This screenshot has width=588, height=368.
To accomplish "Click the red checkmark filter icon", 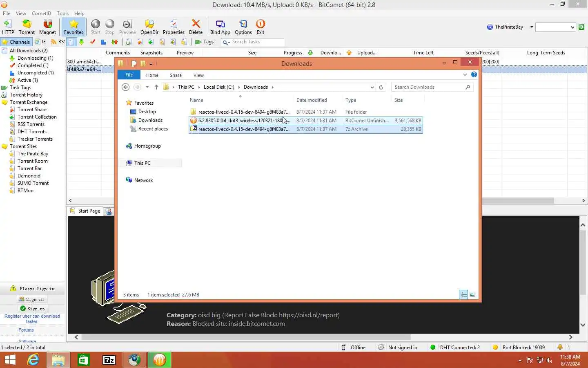I will tap(93, 42).
